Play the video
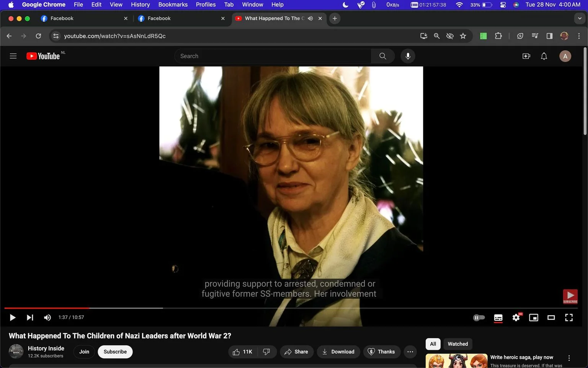This screenshot has width=588, height=368. coord(12,317)
